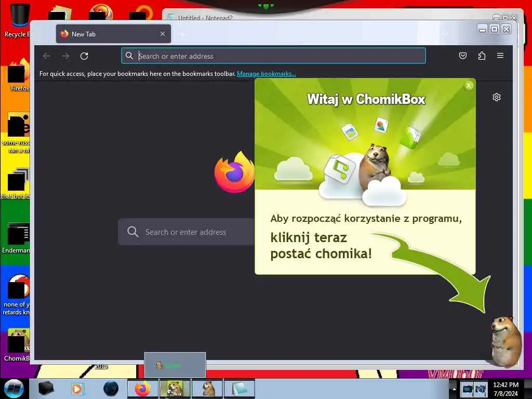Open the Firefox hamburger application menu

coord(500,56)
